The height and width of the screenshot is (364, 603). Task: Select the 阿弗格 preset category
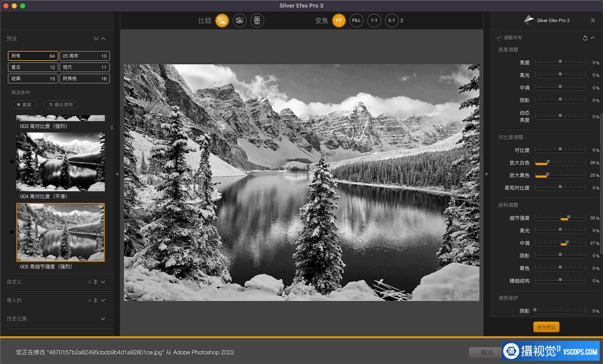tap(84, 79)
